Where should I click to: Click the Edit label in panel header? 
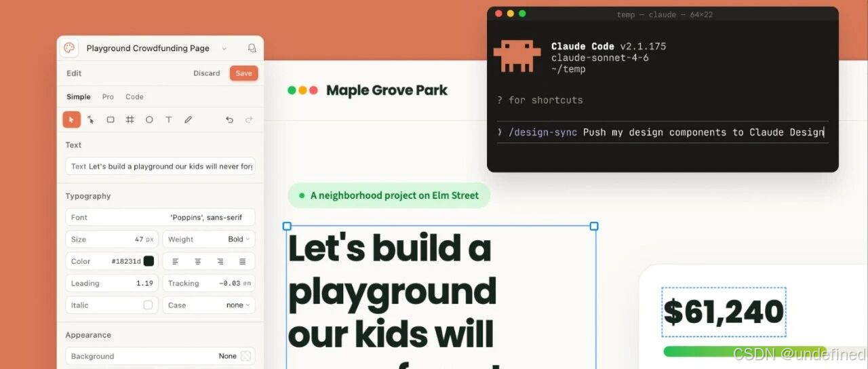tap(74, 73)
